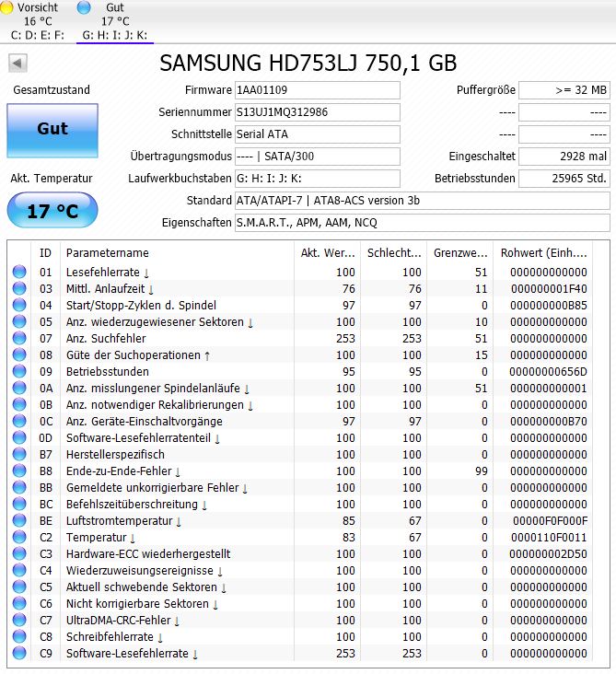616x674 pixels.
Task: Click the blue Gut health status button
Action: 52,131
